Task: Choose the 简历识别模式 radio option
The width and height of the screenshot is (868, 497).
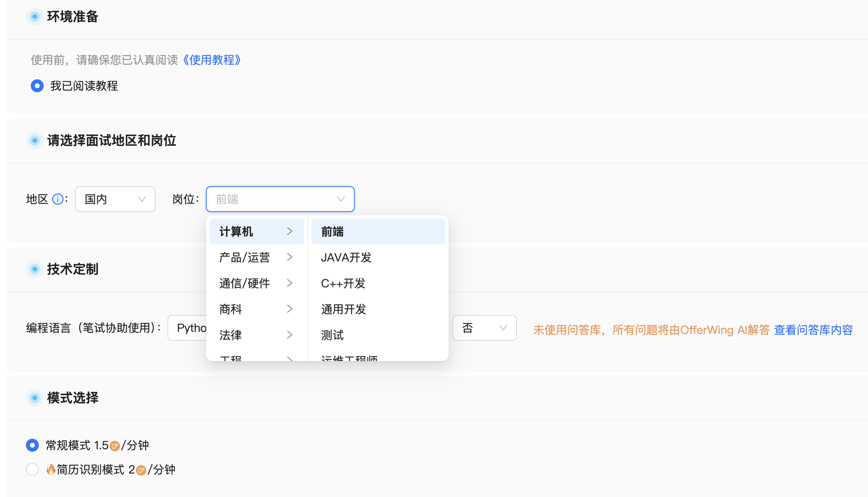Action: [x=32, y=469]
